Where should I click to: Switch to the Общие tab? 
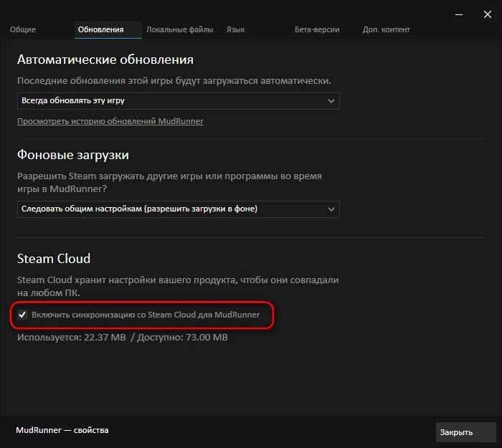click(23, 29)
